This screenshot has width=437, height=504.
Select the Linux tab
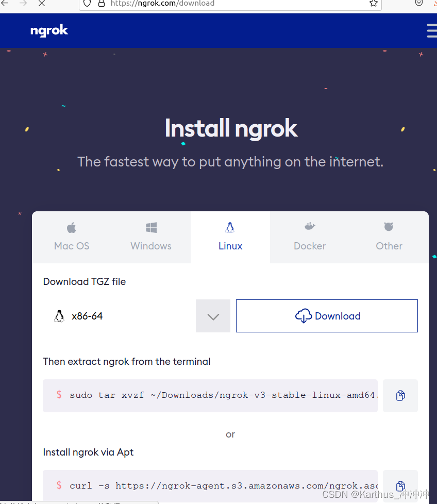[230, 237]
